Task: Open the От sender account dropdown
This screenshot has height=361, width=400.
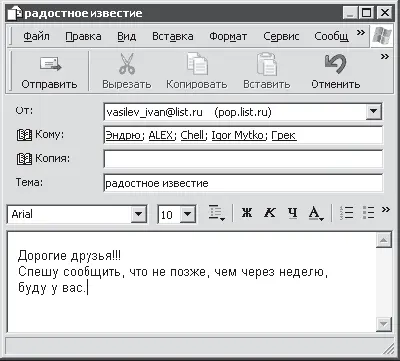Action: 374,112
